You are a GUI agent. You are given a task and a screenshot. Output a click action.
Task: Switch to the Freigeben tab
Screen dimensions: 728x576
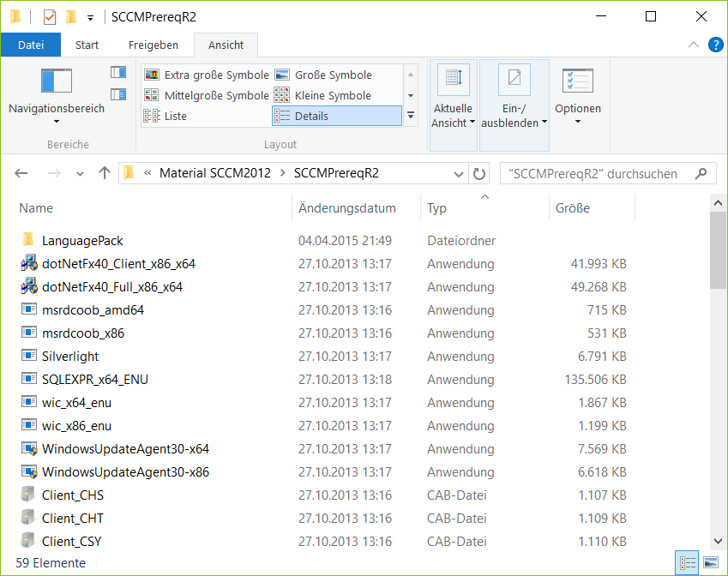153,45
